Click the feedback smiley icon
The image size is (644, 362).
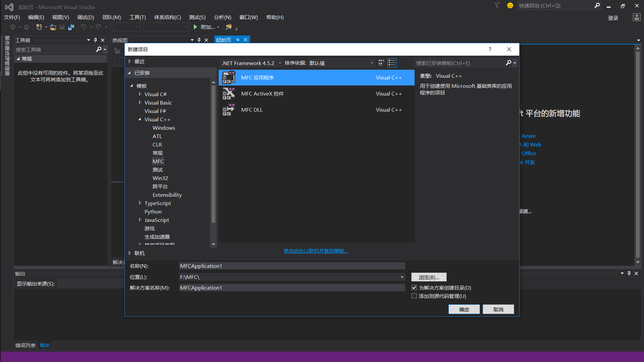tap(510, 6)
